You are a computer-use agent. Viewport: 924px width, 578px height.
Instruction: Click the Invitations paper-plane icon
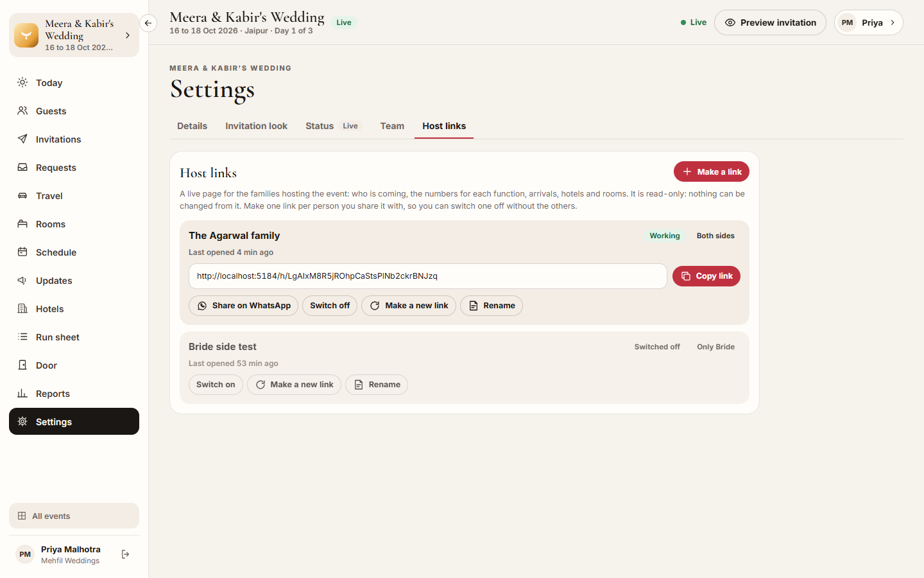[22, 139]
